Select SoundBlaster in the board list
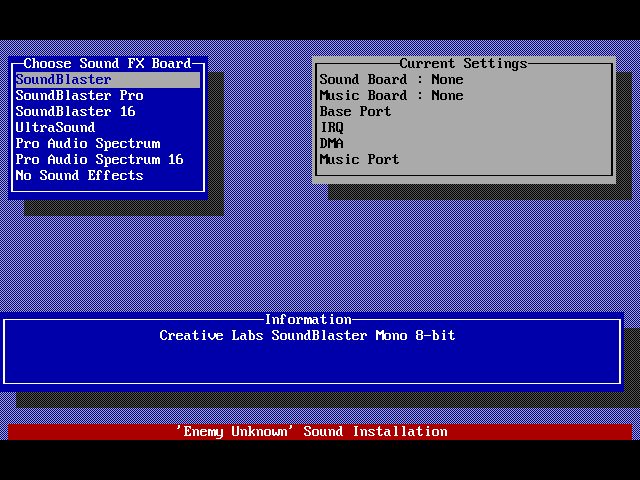 click(x=108, y=80)
